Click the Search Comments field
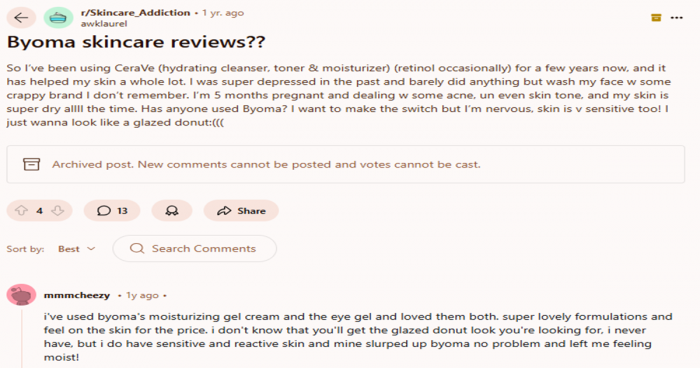 click(195, 249)
